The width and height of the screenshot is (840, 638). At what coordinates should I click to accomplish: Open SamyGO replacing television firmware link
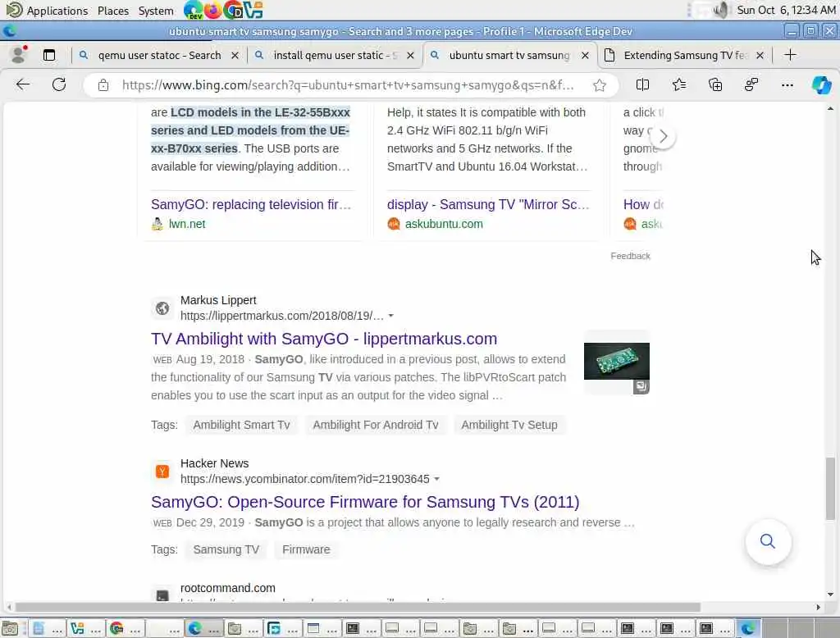tap(251, 205)
